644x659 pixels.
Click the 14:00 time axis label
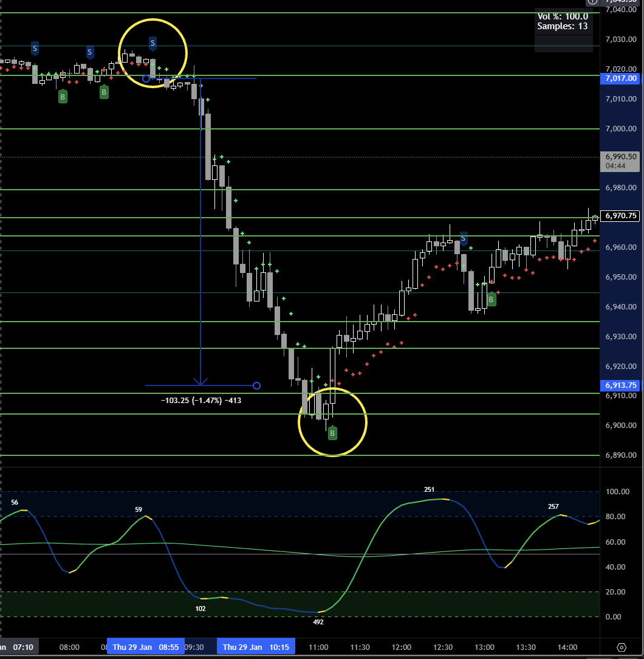567,647
